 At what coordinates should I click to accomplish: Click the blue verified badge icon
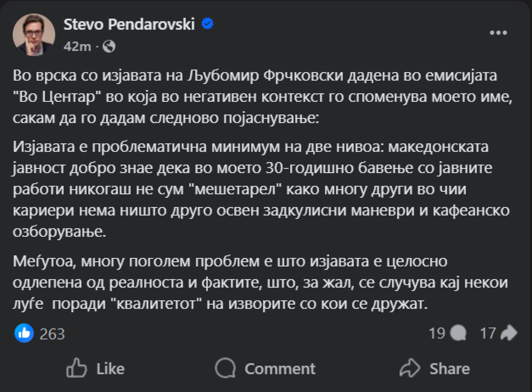(x=208, y=24)
